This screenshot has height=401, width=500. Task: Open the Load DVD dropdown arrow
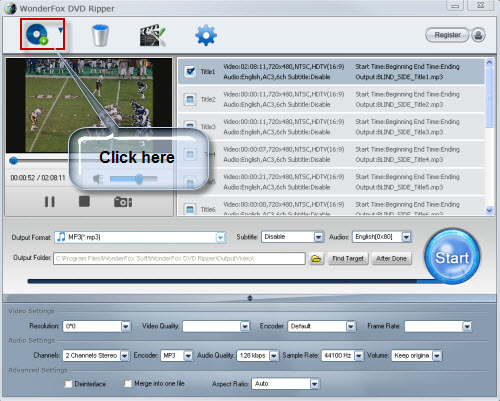coord(60,31)
